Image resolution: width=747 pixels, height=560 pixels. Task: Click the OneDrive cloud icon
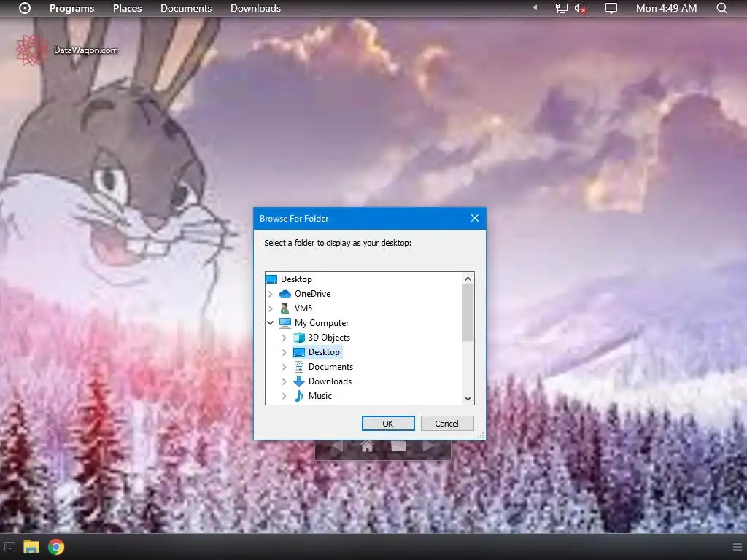pos(285,294)
